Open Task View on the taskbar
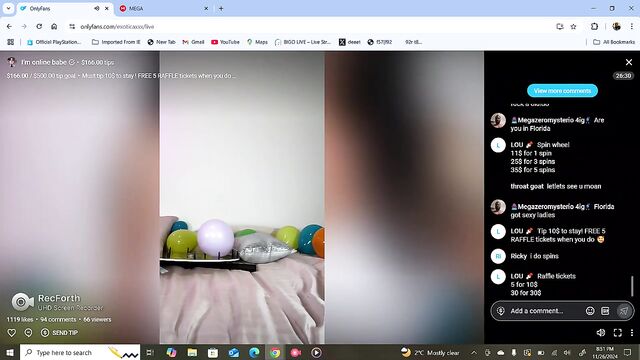Viewport: 640px width, 360px height. click(150, 353)
